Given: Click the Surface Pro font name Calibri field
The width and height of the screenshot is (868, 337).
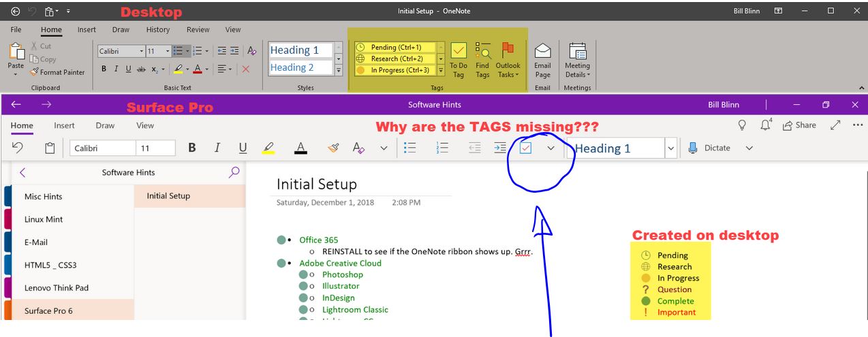Looking at the screenshot, I should click(x=102, y=148).
